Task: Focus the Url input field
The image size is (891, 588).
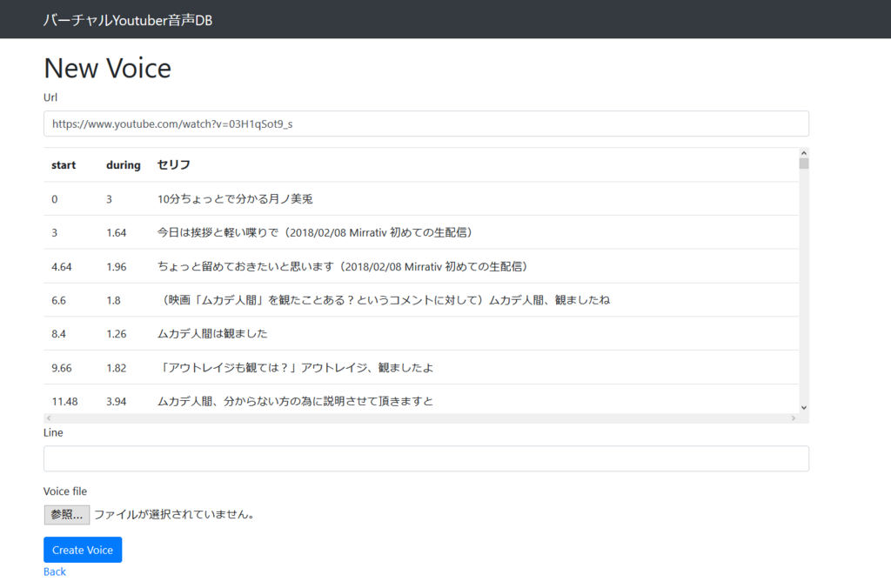Action: tap(426, 124)
